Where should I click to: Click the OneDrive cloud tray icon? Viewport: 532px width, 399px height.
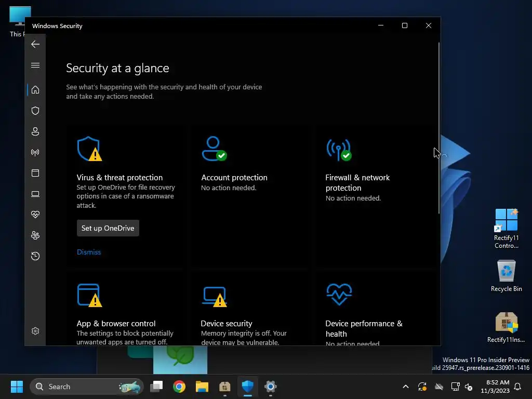[x=438, y=387]
